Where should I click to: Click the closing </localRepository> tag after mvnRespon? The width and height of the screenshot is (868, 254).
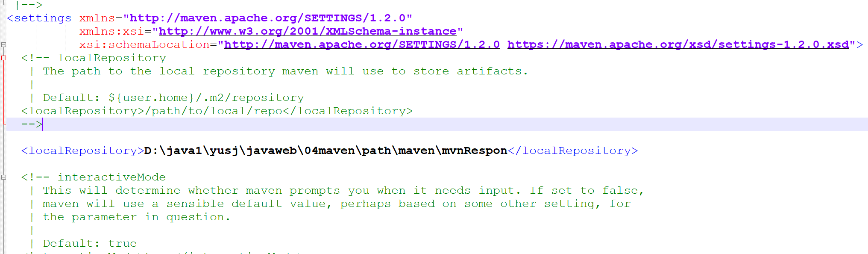click(x=573, y=151)
